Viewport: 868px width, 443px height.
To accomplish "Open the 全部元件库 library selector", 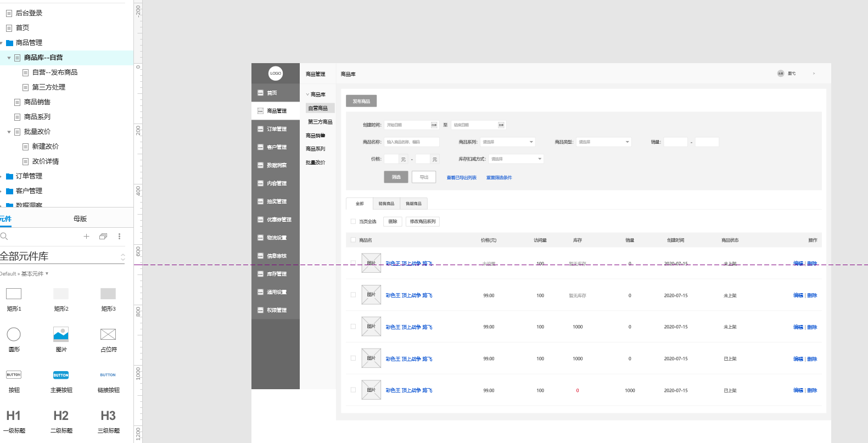I will pos(63,256).
